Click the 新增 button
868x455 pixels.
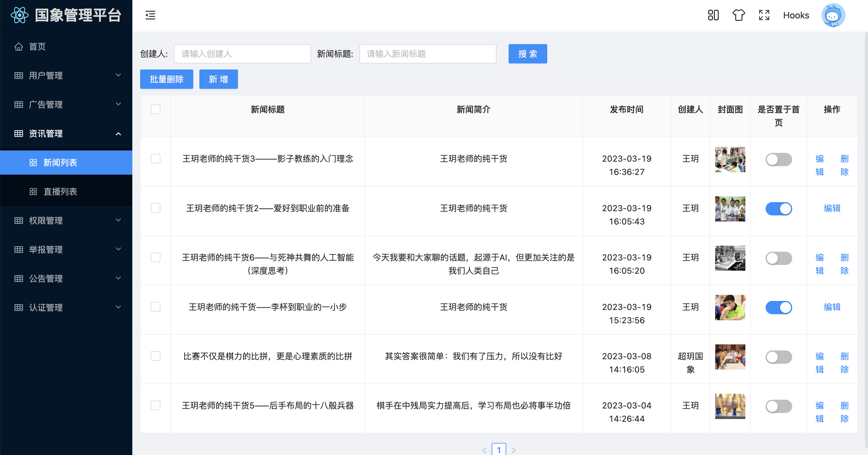pos(218,79)
